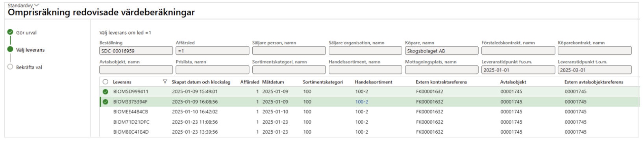This screenshot has height=145, width=644.
Task: Click the Affärsled column header
Action: [250, 82]
